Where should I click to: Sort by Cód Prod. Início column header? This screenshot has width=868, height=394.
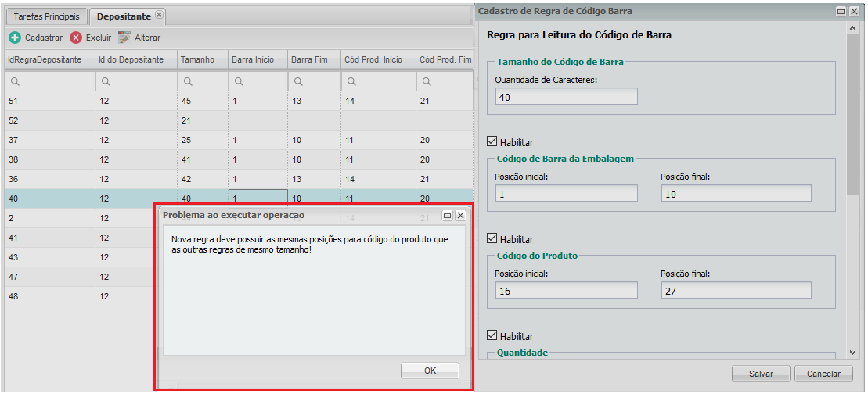coord(377,59)
